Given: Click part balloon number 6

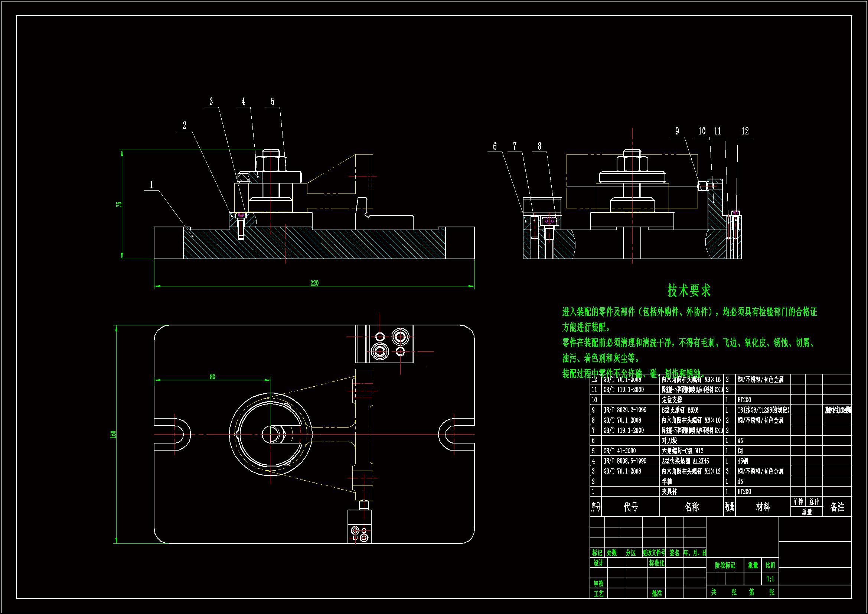Looking at the screenshot, I should click(x=495, y=146).
